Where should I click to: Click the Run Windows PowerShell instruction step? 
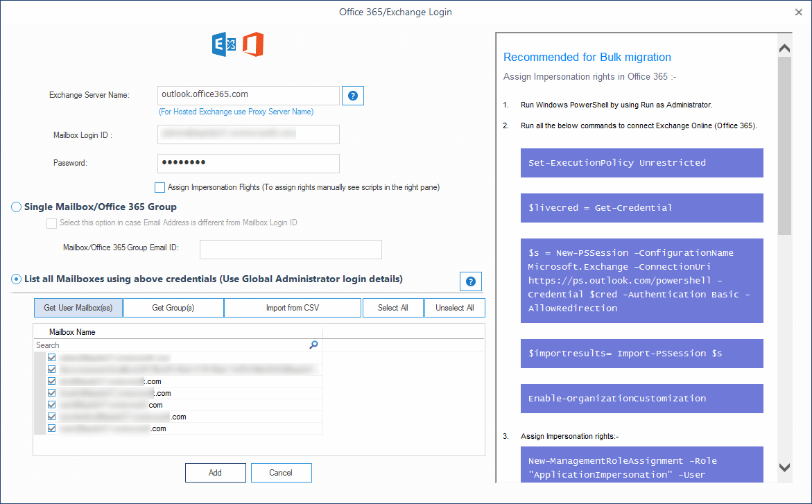(616, 105)
